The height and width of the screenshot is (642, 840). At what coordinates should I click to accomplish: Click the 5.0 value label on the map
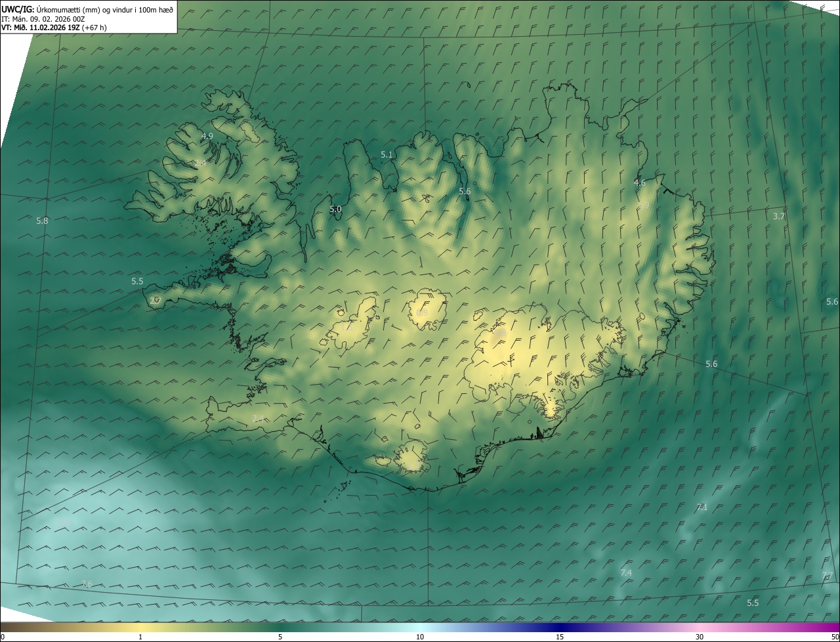(x=335, y=209)
